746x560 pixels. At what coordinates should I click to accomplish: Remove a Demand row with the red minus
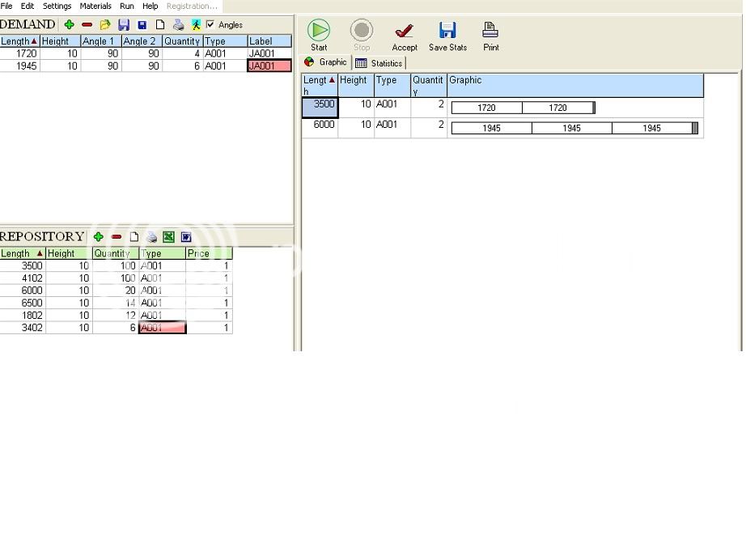[x=87, y=25]
